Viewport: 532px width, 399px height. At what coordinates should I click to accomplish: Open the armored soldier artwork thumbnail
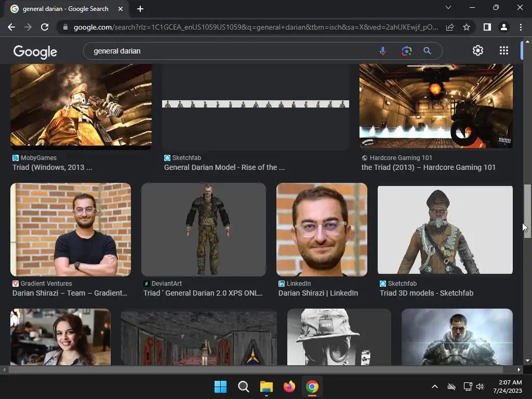point(457,337)
